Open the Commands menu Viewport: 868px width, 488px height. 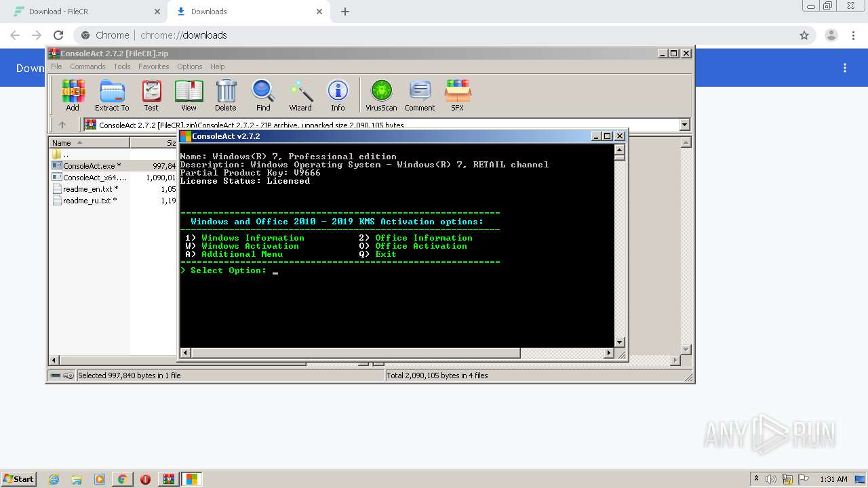click(x=87, y=66)
